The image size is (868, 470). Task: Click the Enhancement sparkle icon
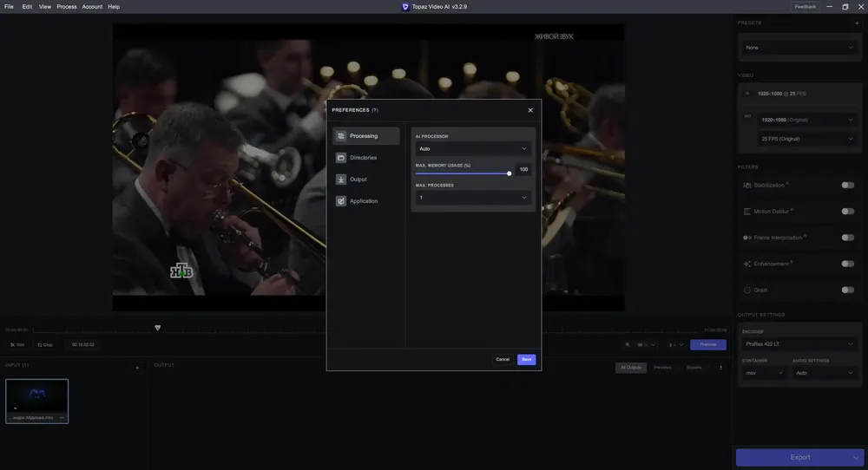(x=746, y=264)
